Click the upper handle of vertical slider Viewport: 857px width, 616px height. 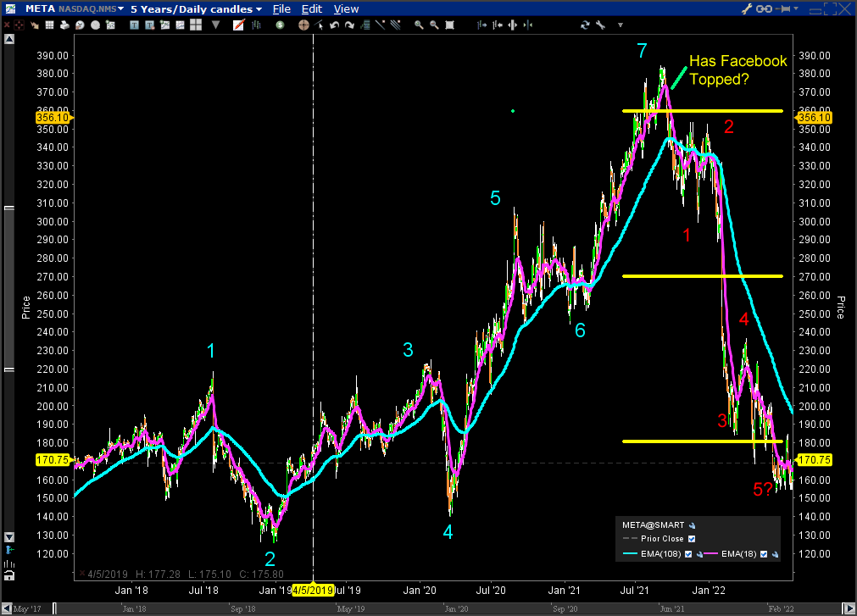[8, 208]
